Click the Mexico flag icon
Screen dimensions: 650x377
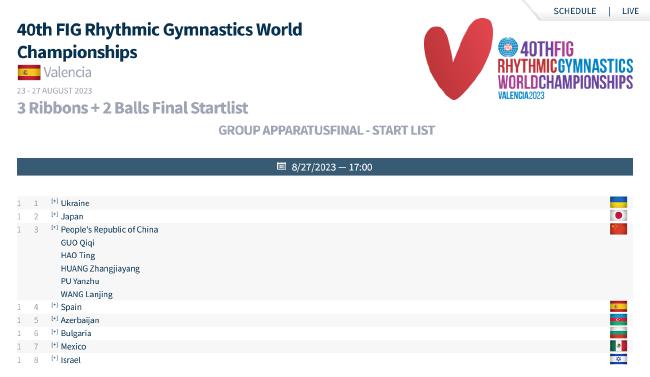pyautogui.click(x=618, y=346)
